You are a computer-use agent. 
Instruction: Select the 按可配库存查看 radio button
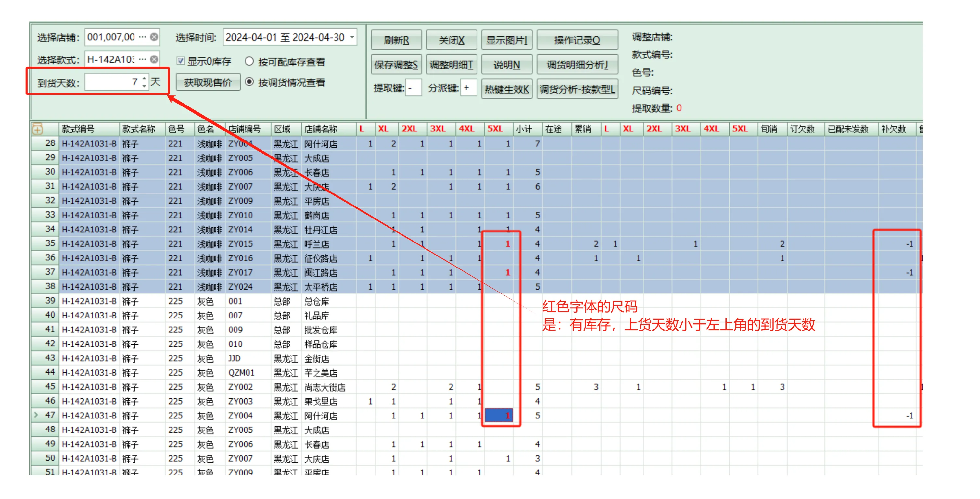click(249, 61)
